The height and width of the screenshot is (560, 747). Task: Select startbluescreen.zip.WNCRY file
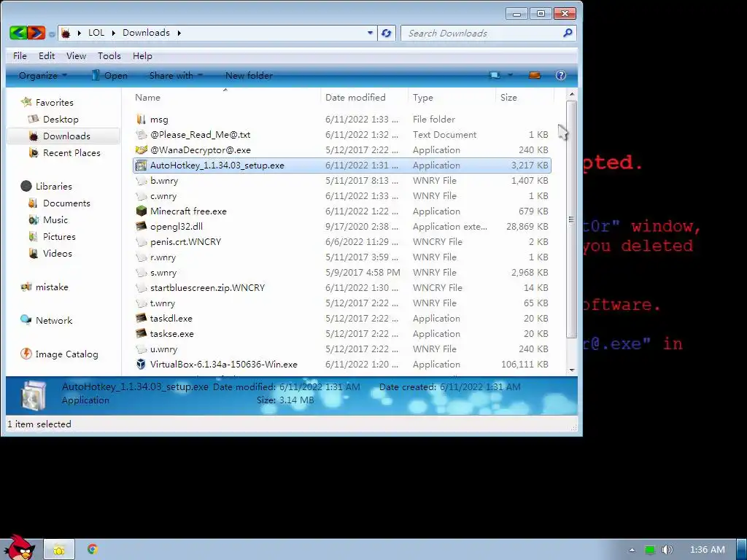207,287
